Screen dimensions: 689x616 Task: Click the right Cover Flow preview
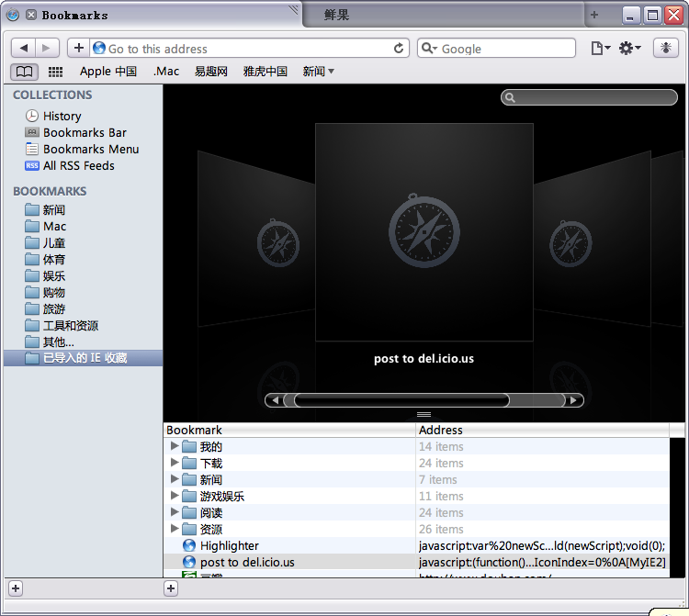pyautogui.click(x=592, y=239)
